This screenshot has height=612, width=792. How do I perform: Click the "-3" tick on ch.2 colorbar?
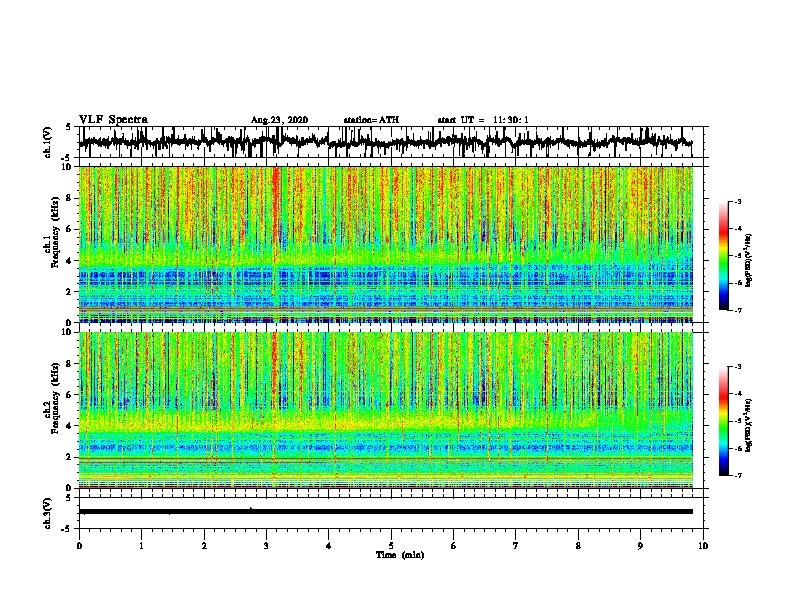738,367
